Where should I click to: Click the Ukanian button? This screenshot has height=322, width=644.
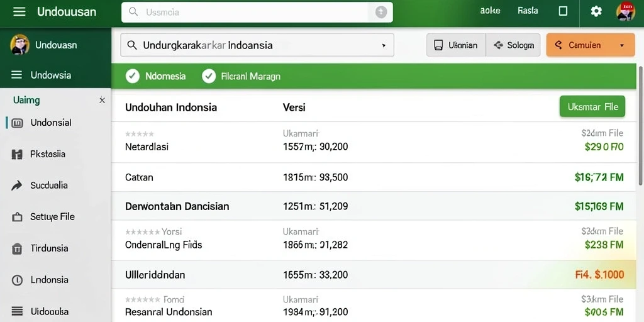[x=457, y=45]
